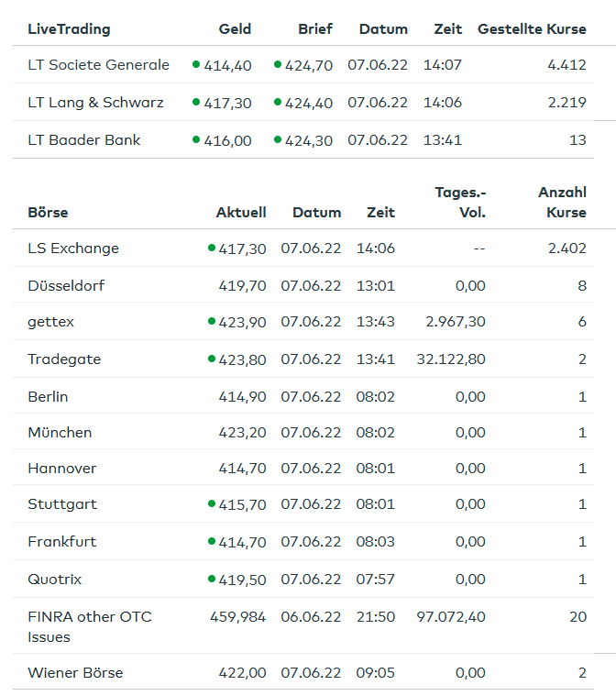
Task: Click green status dot next to Baader Bank Geld 416,00
Action: 196,139
